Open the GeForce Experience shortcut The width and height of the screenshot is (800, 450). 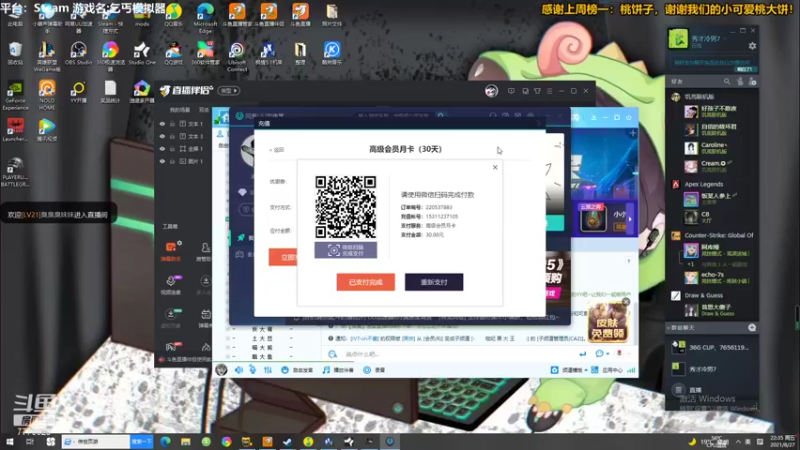pos(15,95)
